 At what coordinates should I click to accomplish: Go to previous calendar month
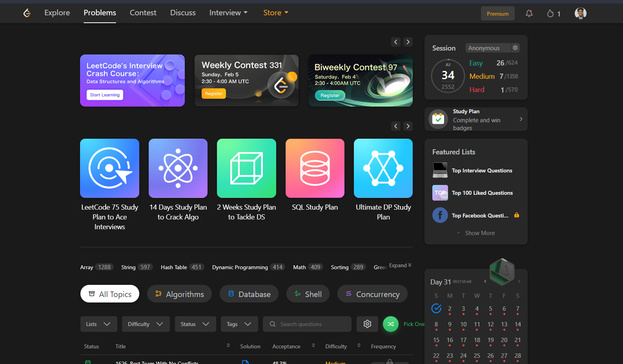point(485,281)
